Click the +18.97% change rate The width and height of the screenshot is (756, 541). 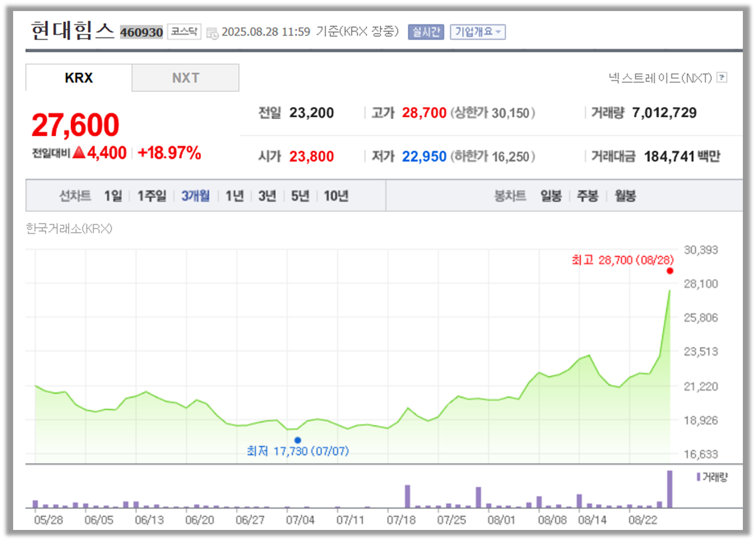click(169, 153)
